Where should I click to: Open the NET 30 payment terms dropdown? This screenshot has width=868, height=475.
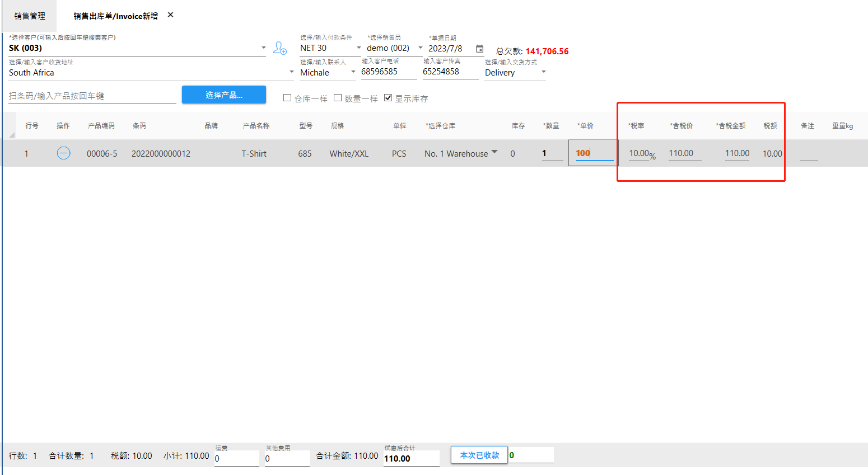tap(359, 48)
